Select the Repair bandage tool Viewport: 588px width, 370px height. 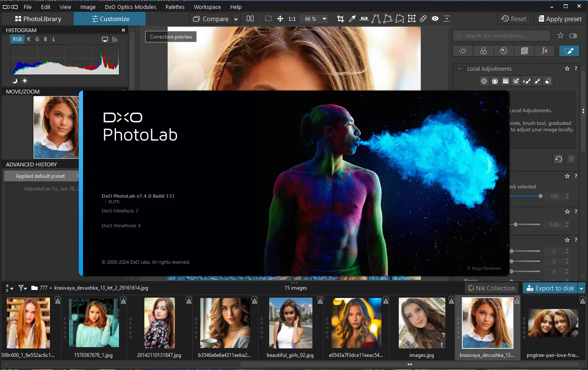point(423,19)
